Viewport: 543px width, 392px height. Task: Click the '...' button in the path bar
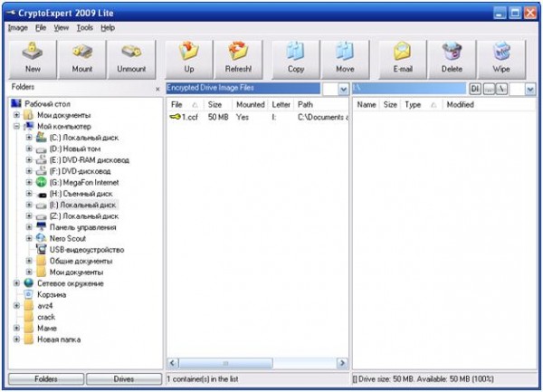point(489,89)
